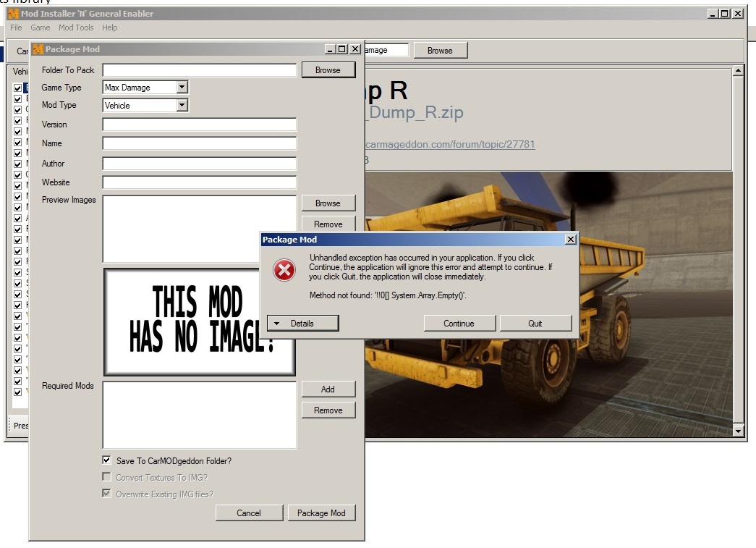Expand the error Details section
Screen dimensions: 756x548
click(302, 324)
